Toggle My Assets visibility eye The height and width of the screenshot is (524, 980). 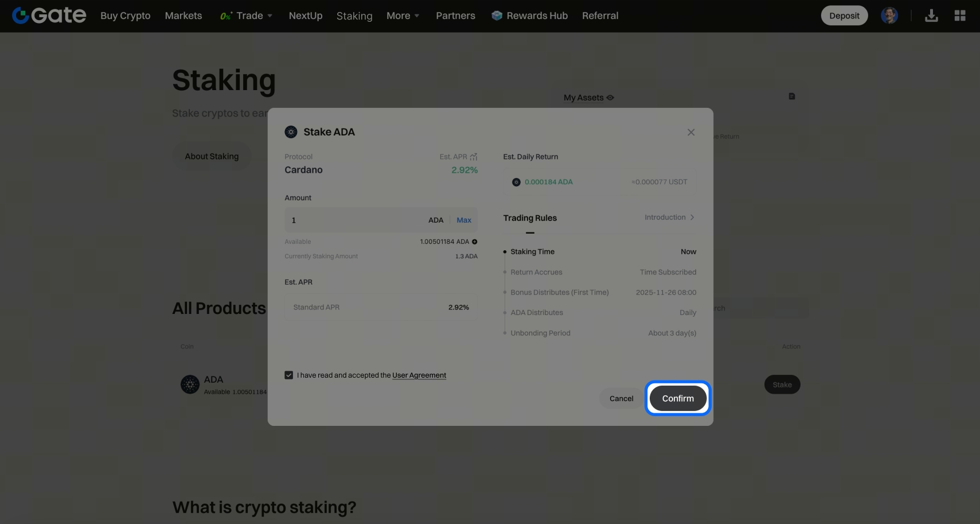pos(610,98)
